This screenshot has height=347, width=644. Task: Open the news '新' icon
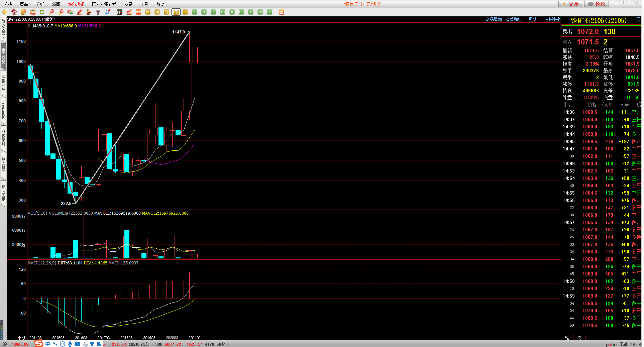[108, 12]
